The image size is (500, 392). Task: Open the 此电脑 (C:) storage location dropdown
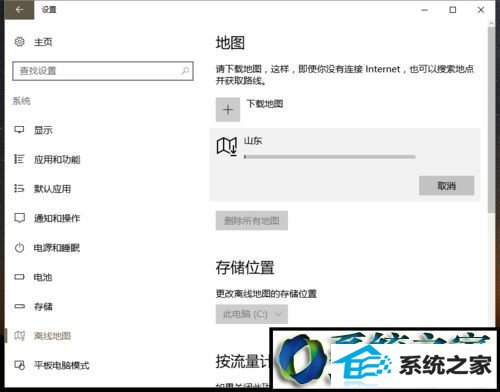click(252, 314)
